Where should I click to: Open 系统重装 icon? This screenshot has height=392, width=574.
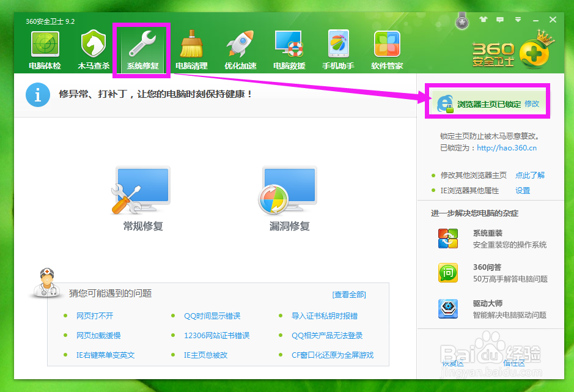point(448,239)
